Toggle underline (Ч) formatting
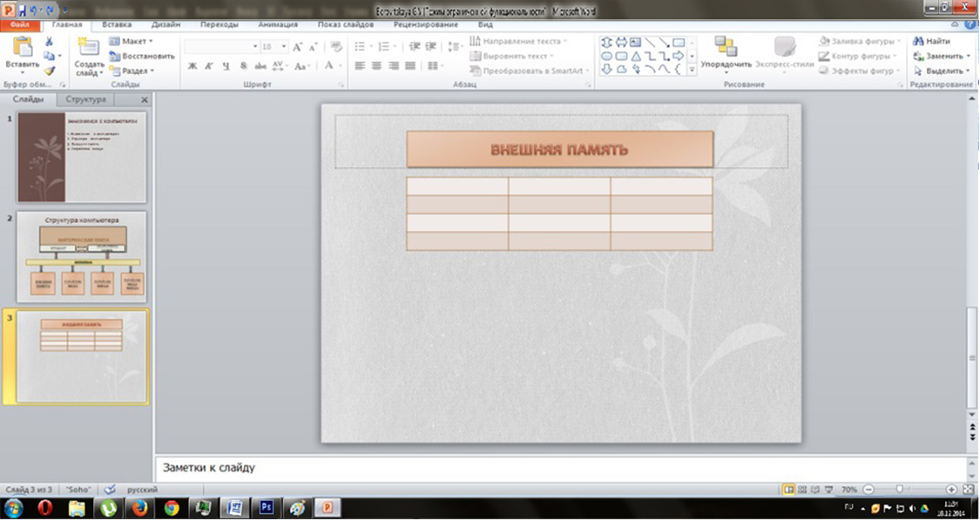The width and height of the screenshot is (980, 521). [226, 66]
